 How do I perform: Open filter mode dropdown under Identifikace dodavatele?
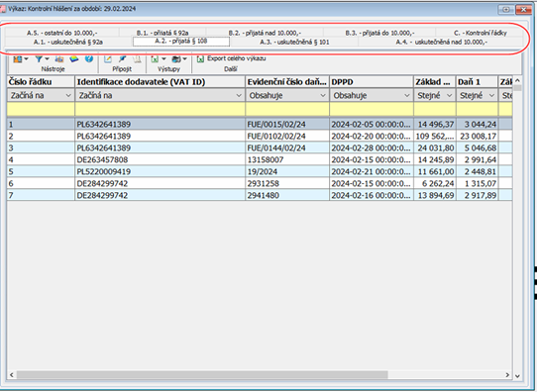click(x=239, y=96)
